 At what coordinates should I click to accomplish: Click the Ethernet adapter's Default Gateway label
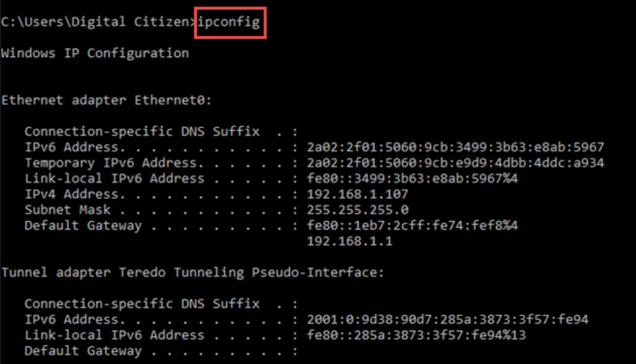coord(83,225)
